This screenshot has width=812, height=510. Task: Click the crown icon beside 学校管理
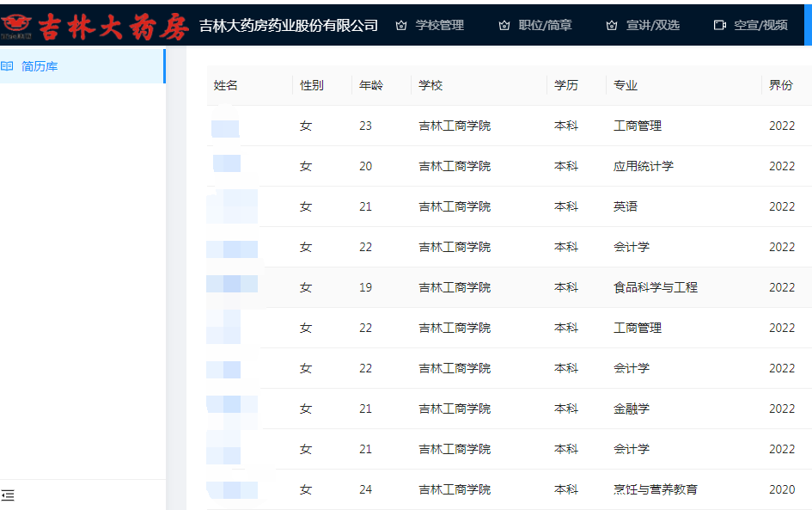click(401, 26)
